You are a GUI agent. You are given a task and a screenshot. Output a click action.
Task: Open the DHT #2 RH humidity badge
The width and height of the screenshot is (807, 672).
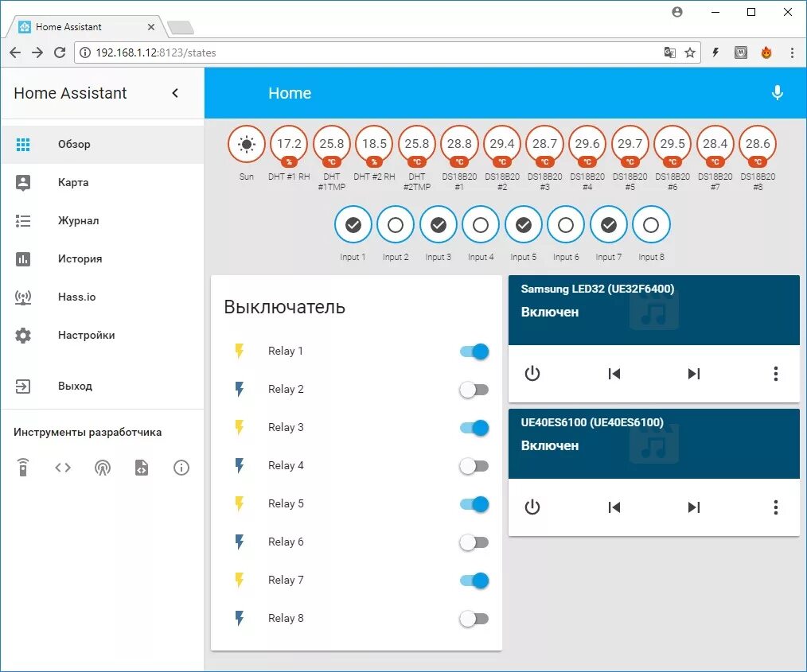tap(374, 146)
